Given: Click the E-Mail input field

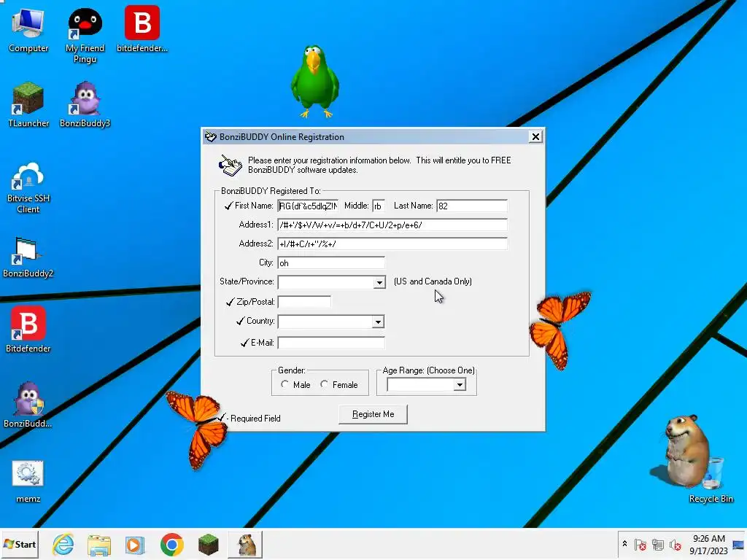Looking at the screenshot, I should [331, 343].
